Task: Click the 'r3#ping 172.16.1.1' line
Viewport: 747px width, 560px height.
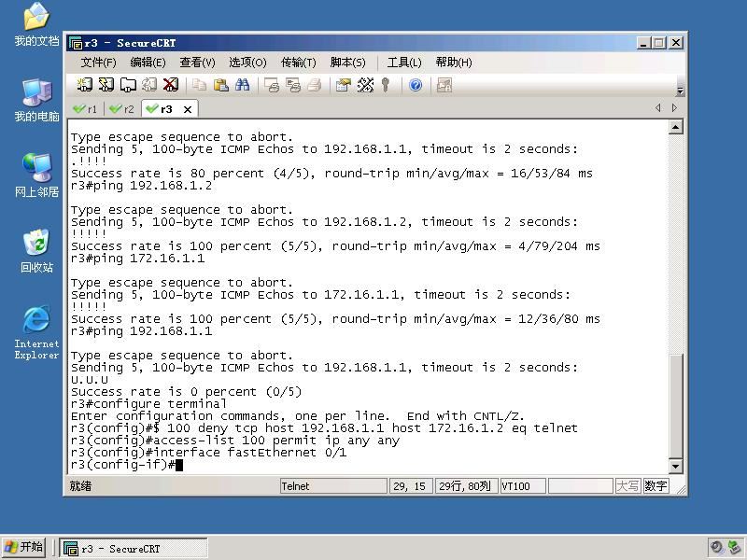Action: (137, 259)
